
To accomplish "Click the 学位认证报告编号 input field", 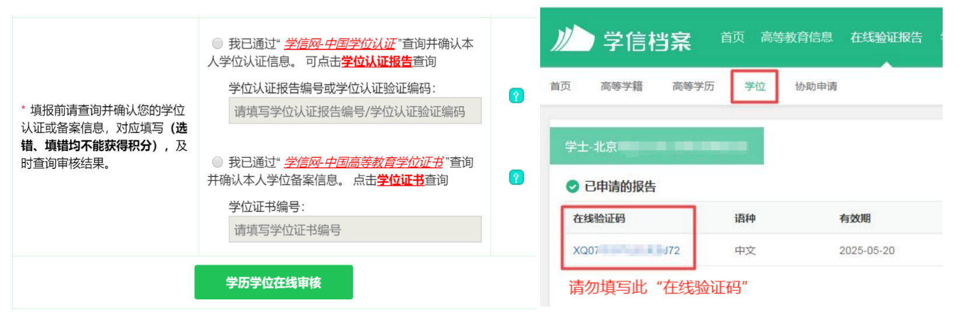I will 355,111.
